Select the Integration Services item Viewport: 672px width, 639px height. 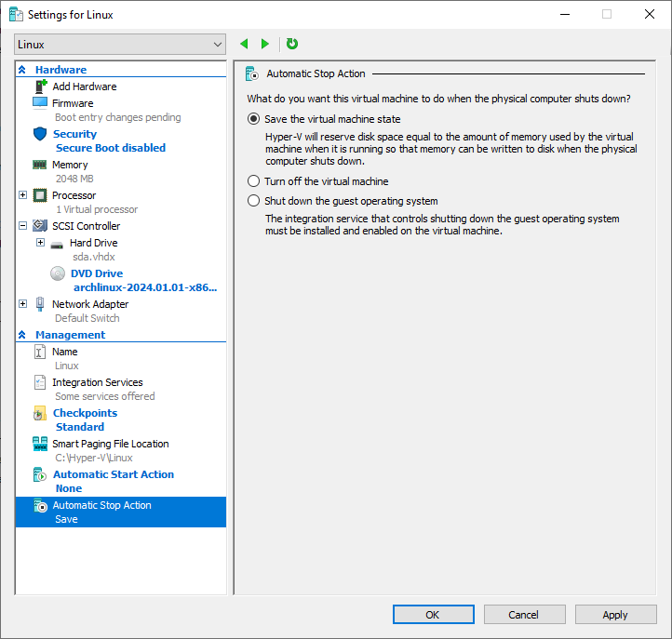[x=98, y=382]
